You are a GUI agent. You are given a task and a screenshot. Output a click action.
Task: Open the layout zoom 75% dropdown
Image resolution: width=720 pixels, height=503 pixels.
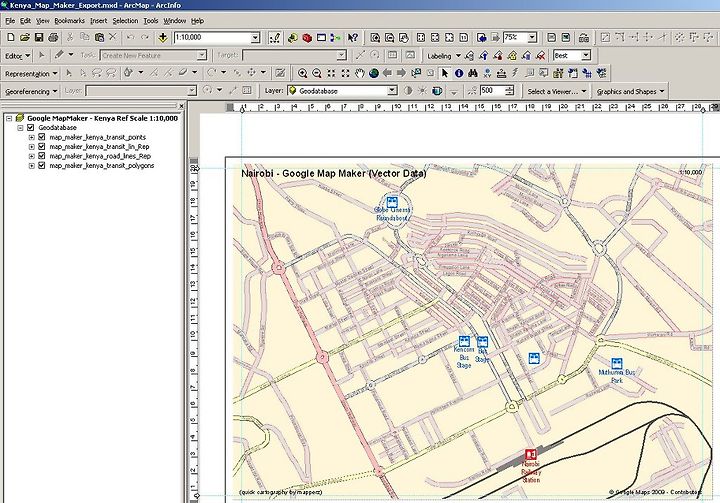[x=532, y=38]
